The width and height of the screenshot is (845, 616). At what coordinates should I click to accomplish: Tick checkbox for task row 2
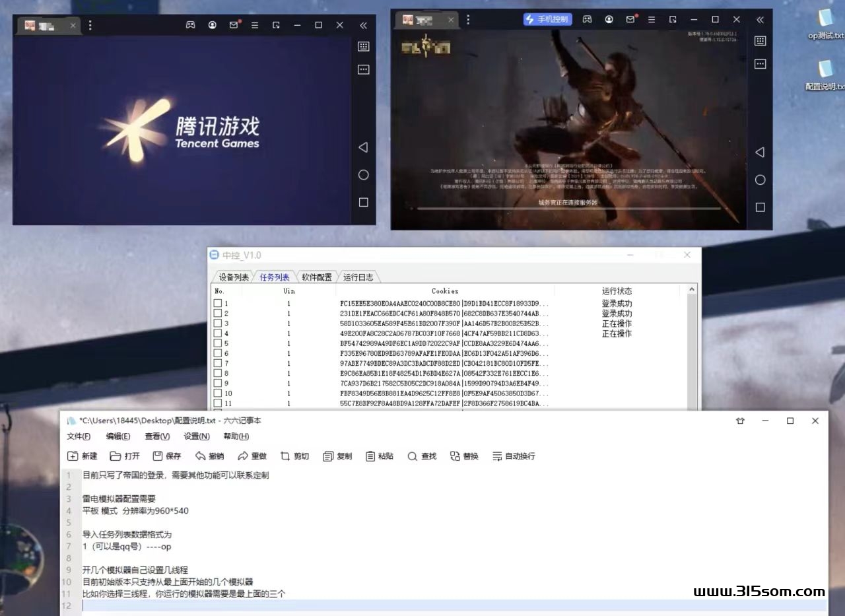pos(217,314)
